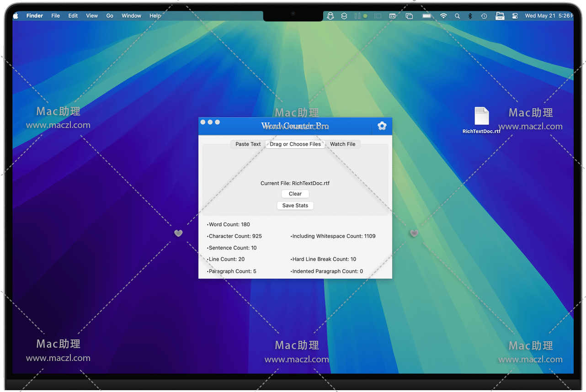Select the RichTextDoc.rtf desktop file icon
The width and height of the screenshot is (586, 392).
click(x=481, y=117)
